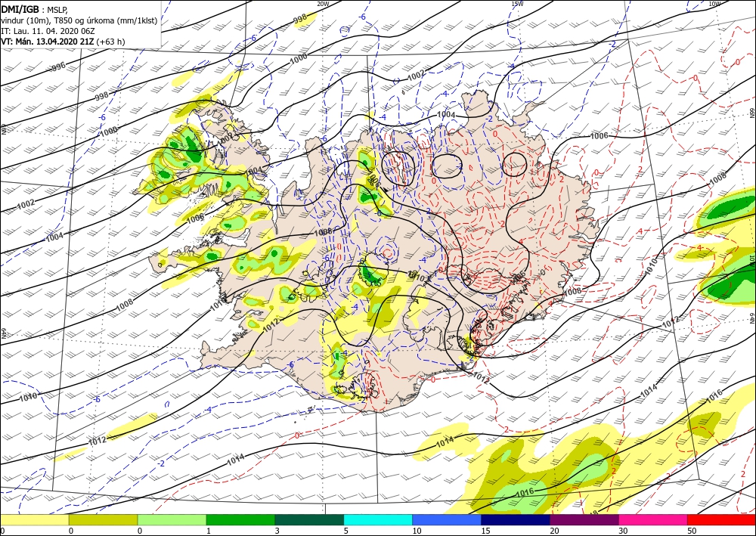Viewport: 756px width, 536px height.
Task: Click legend scale value '20'
Action: [x=554, y=531]
